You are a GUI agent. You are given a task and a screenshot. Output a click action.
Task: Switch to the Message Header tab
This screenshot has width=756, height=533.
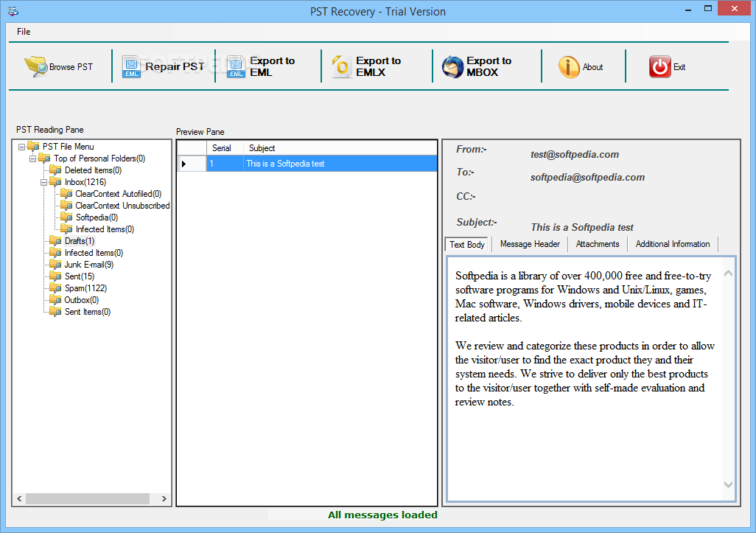530,244
